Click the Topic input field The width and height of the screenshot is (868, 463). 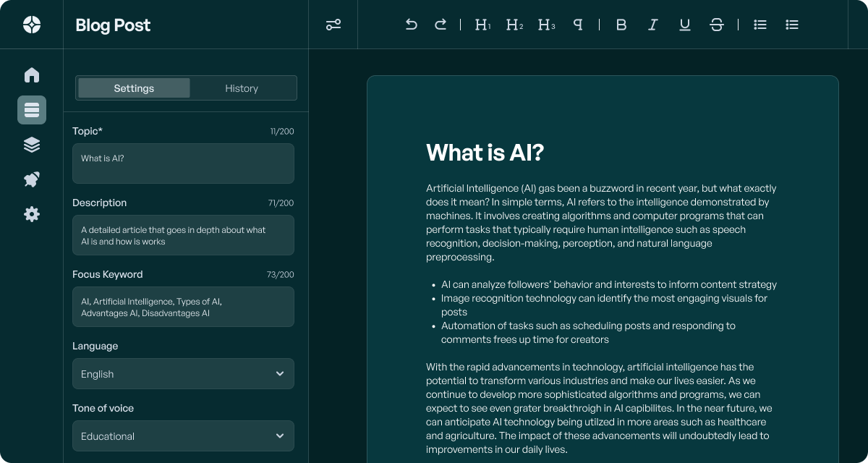(x=183, y=163)
